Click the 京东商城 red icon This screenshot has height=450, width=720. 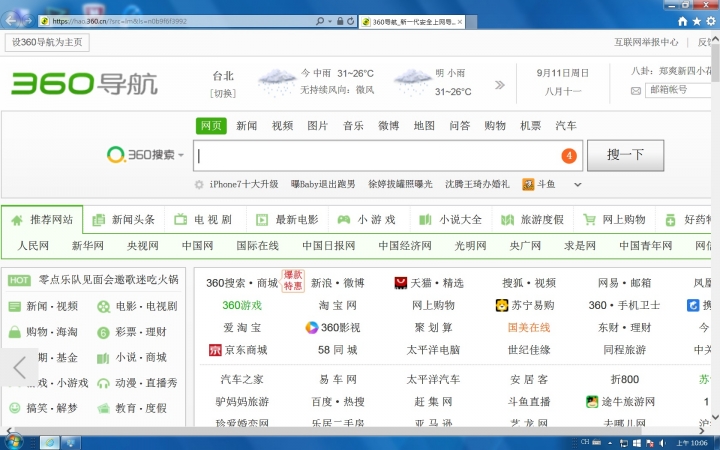pyautogui.click(x=215, y=350)
